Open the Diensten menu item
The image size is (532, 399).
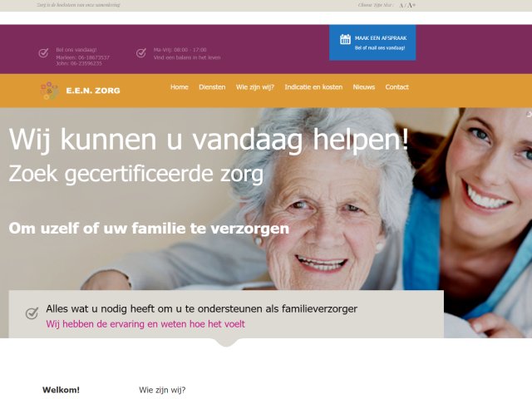point(212,86)
